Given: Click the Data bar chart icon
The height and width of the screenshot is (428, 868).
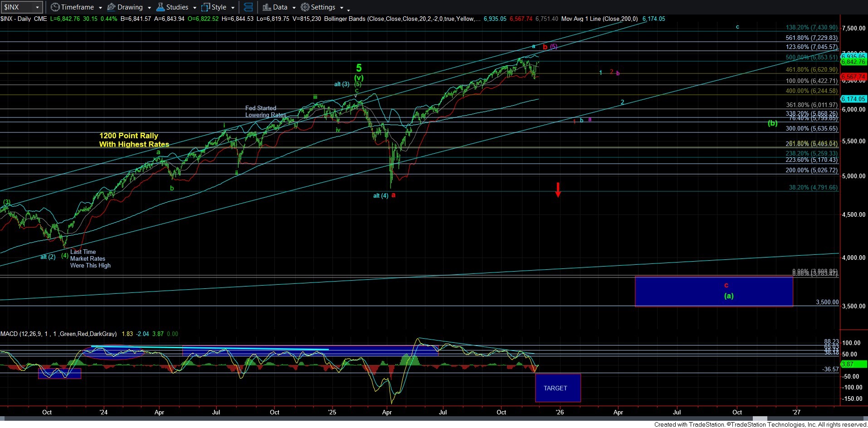Looking at the screenshot, I should click(x=267, y=7).
